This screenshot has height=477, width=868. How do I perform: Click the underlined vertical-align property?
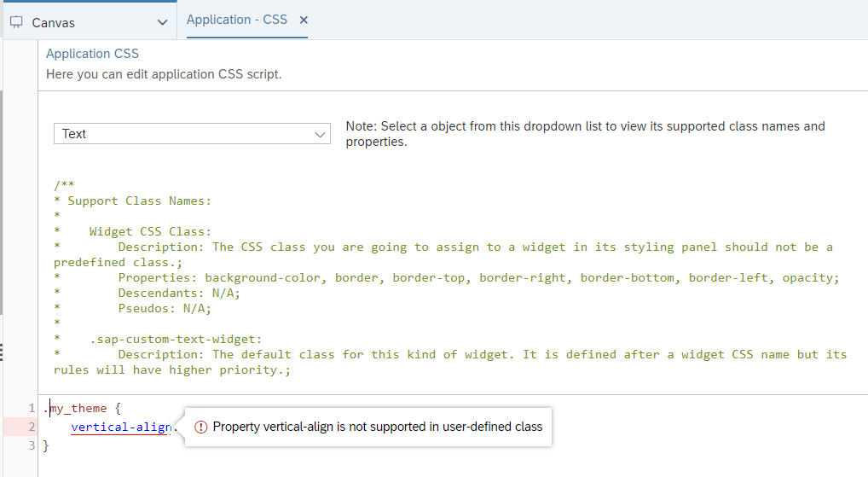121,427
